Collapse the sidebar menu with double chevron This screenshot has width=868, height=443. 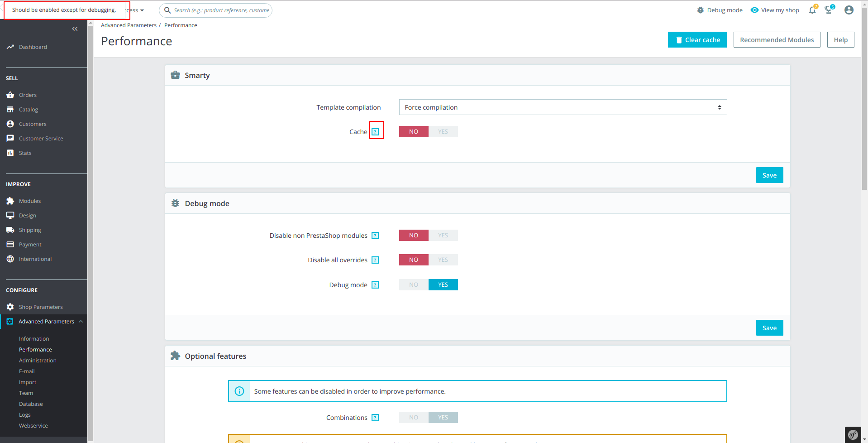coord(75,29)
